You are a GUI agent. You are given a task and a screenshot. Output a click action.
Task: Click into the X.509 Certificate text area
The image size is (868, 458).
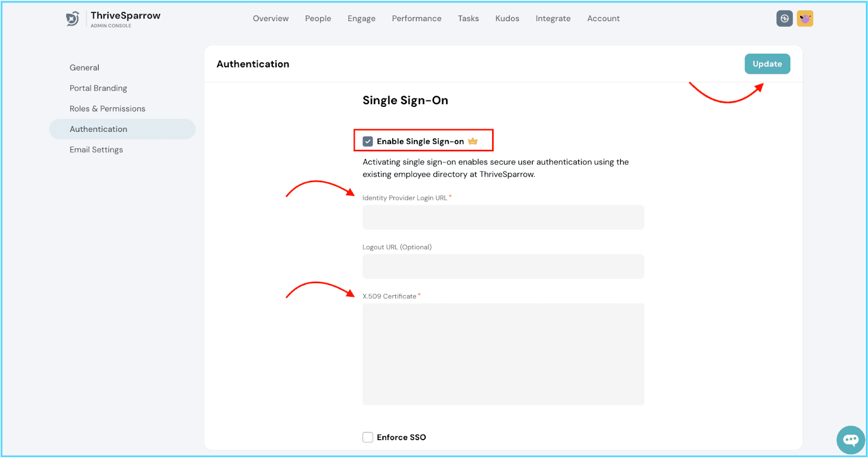point(503,354)
